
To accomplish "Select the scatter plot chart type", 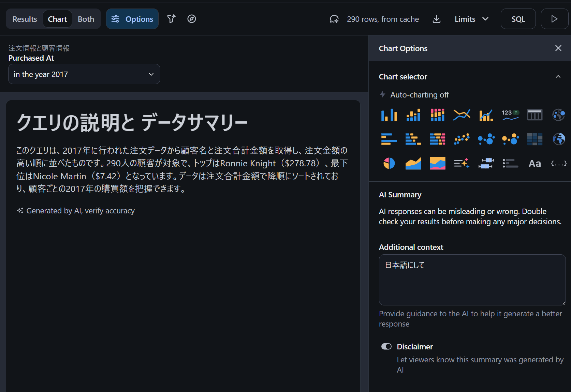I will tap(462, 139).
